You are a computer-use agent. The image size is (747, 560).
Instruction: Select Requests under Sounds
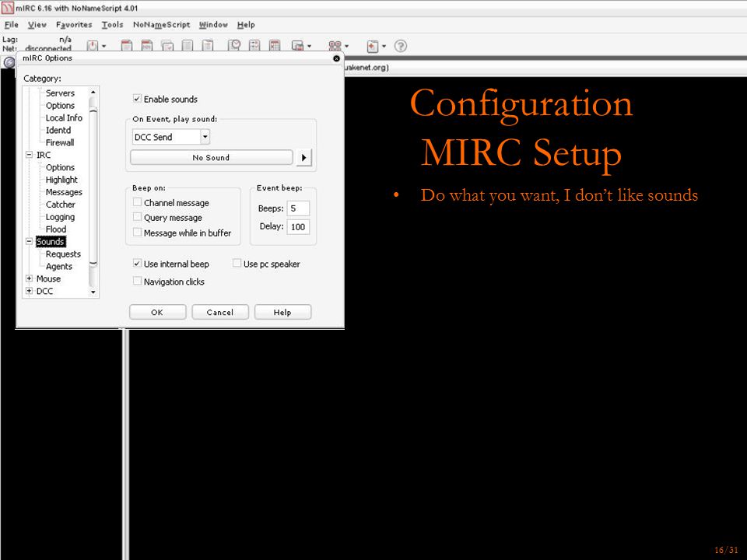tap(63, 254)
